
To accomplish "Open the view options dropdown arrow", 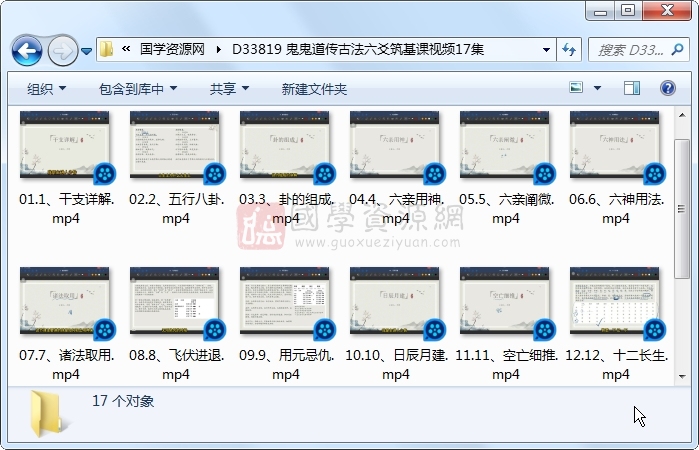I will click(x=597, y=88).
